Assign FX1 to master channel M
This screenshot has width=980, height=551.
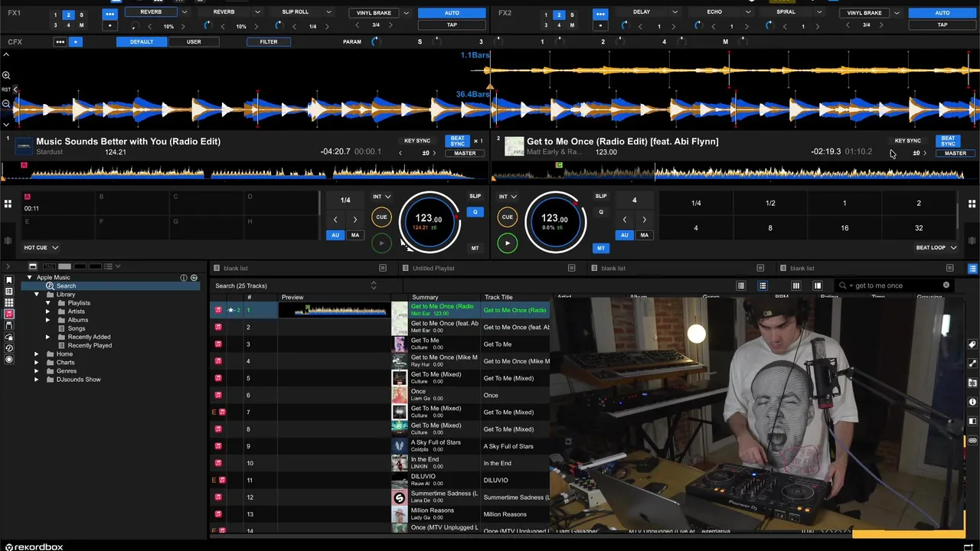coord(81,25)
